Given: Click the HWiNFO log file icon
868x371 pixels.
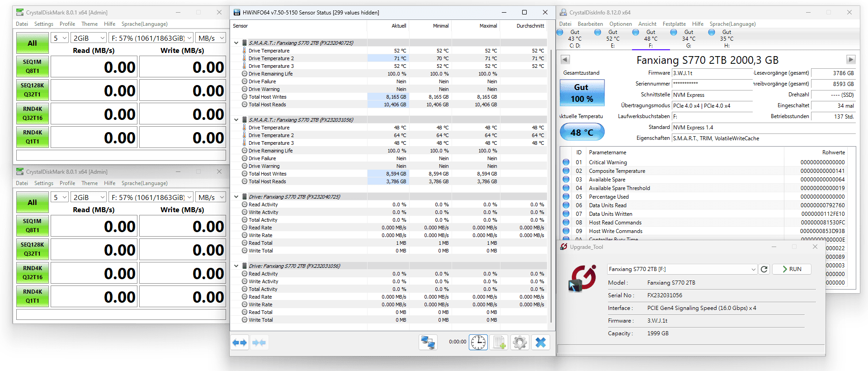Looking at the screenshot, I should click(x=499, y=342).
